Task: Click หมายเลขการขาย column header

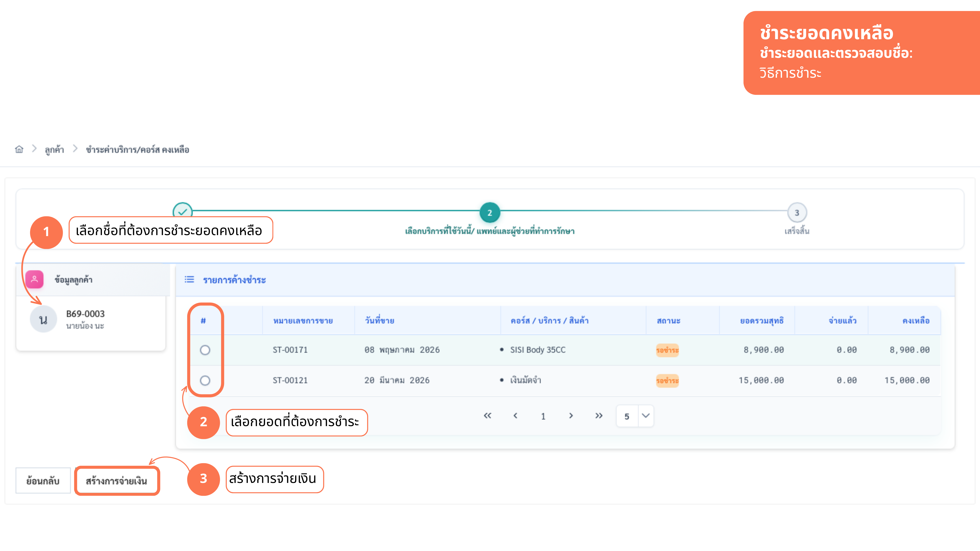Action: click(x=303, y=321)
